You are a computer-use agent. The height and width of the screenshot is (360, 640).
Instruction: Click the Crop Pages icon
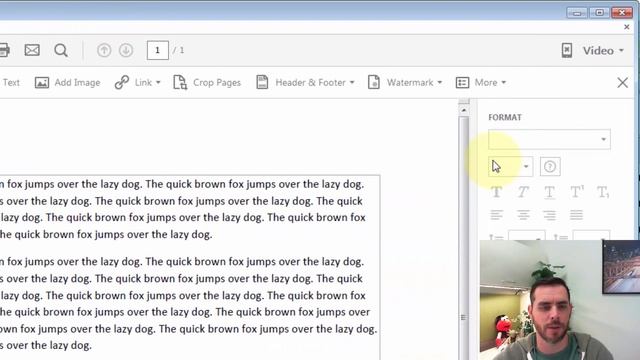click(180, 82)
